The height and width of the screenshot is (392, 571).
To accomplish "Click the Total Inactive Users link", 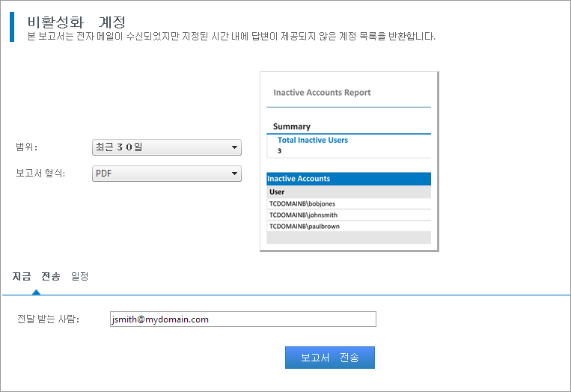I will click(312, 140).
